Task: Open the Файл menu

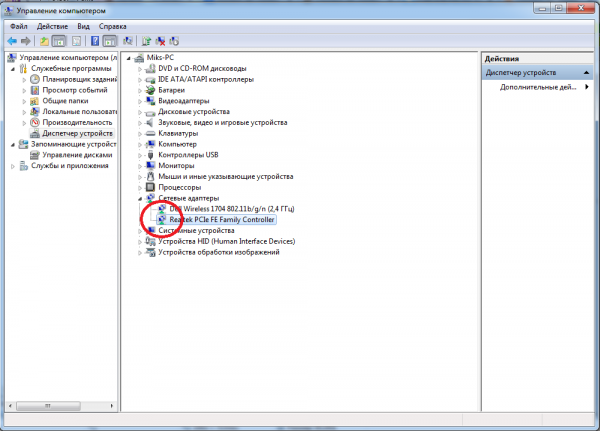Action: [19, 26]
